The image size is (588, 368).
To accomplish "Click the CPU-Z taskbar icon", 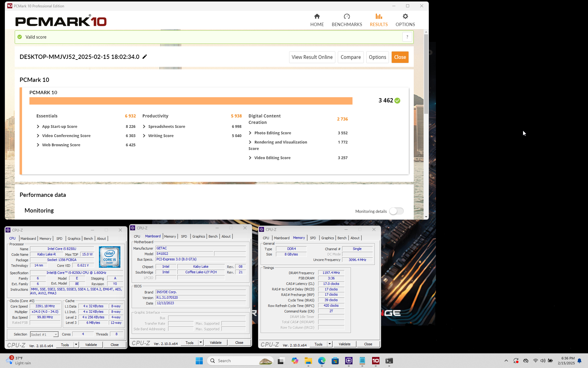I will point(349,361).
